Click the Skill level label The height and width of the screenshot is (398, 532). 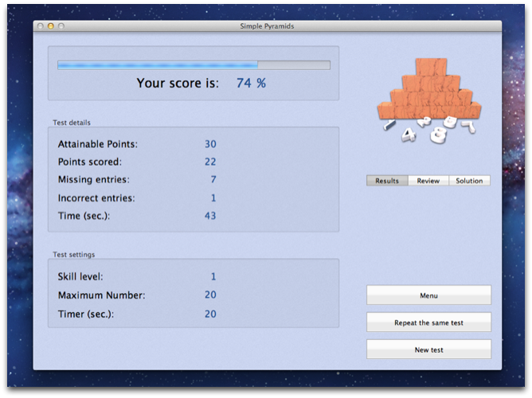81,277
